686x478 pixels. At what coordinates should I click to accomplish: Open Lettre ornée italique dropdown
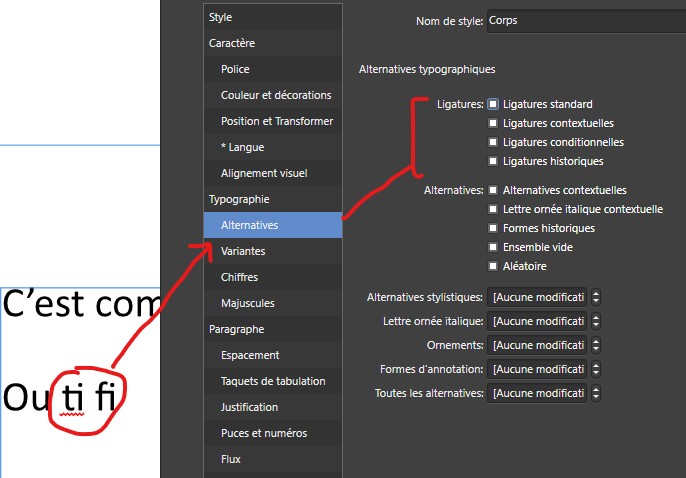tap(537, 321)
